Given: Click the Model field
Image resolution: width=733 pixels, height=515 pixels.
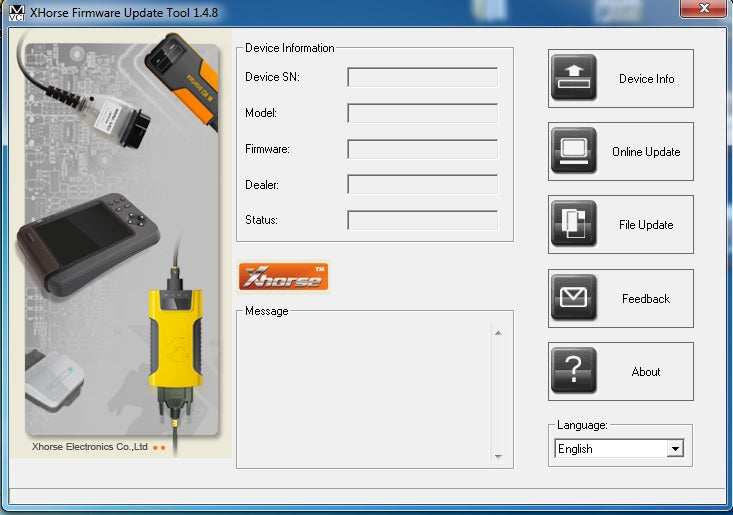Looking at the screenshot, I should tap(423, 113).
